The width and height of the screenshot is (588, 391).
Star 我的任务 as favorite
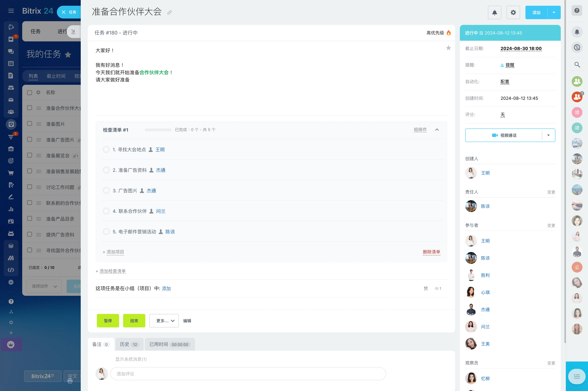pos(68,54)
